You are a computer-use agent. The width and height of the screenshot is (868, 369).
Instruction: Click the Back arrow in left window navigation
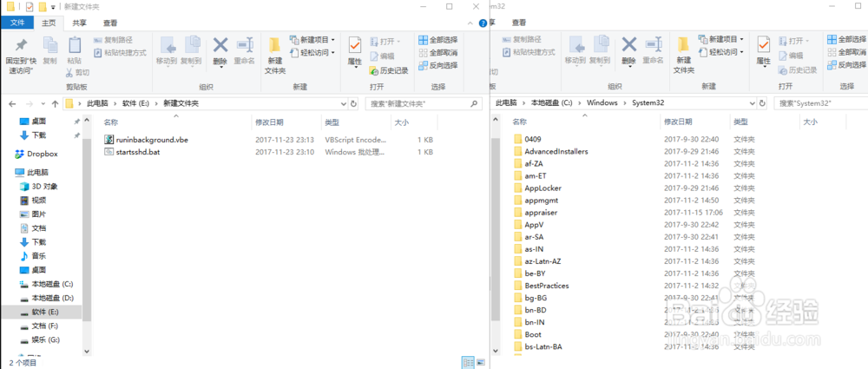[x=13, y=103]
